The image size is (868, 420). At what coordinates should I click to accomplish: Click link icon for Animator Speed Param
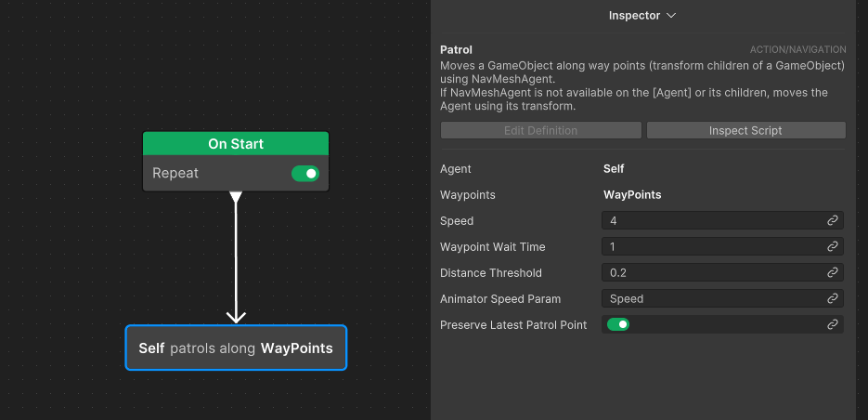tap(832, 298)
